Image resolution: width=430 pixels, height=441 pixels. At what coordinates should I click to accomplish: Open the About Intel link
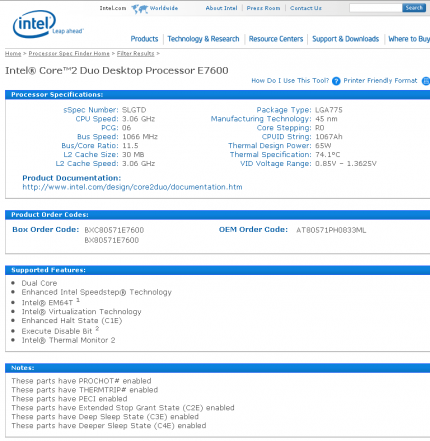(x=221, y=8)
